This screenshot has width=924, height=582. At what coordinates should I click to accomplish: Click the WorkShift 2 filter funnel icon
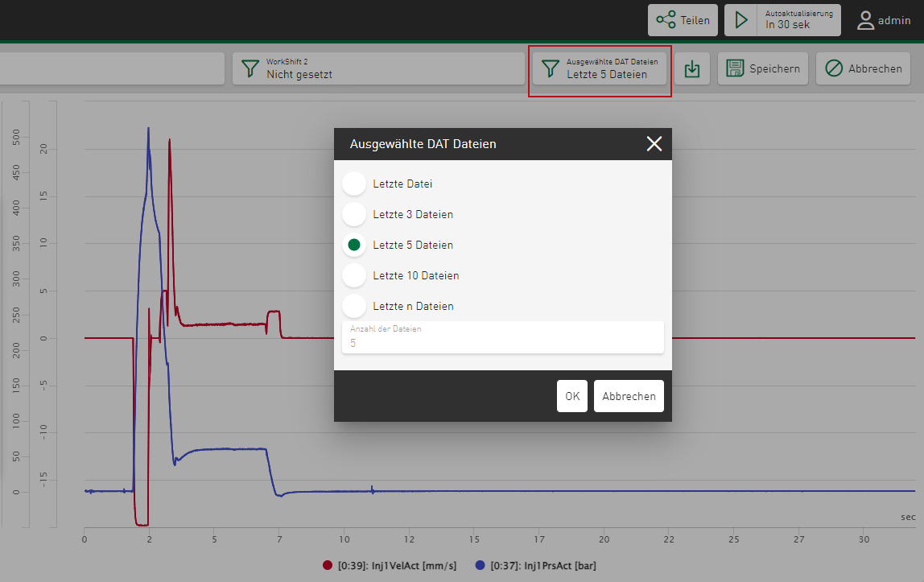click(250, 68)
